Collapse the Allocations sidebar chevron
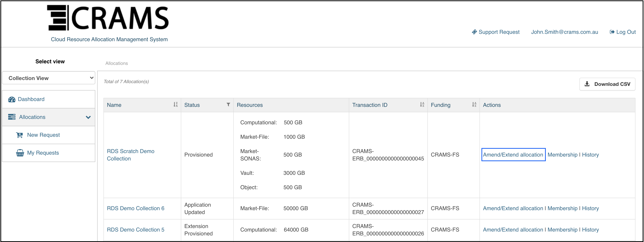This screenshot has width=644, height=242. [x=88, y=117]
